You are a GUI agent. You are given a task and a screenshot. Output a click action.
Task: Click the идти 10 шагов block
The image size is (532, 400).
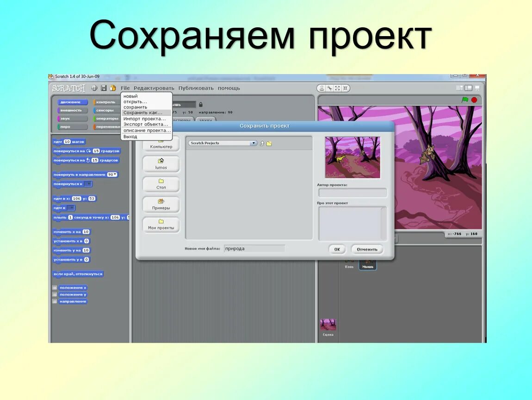69,142
